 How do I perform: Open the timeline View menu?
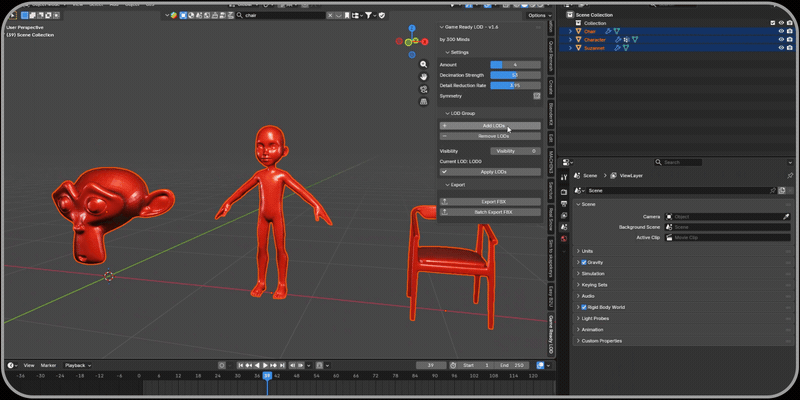coord(29,365)
